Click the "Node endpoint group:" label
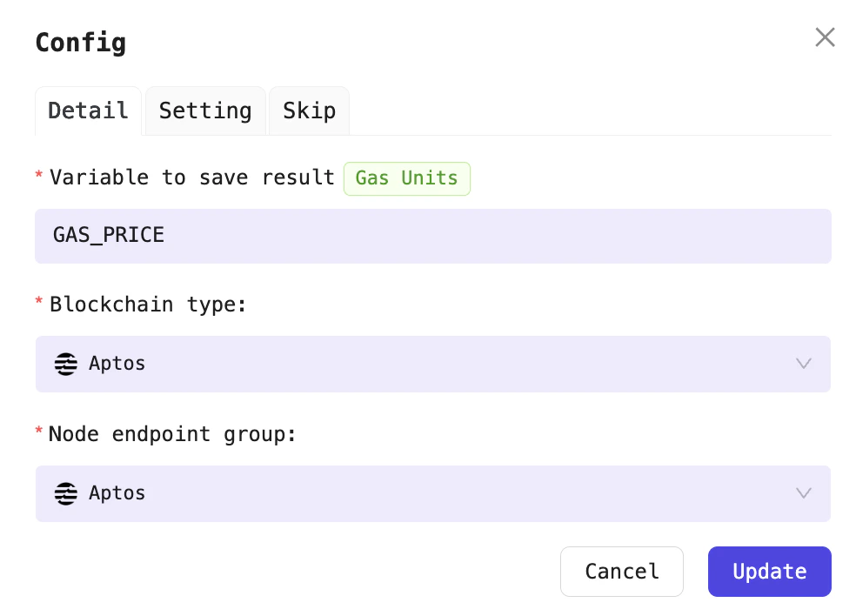The width and height of the screenshot is (856, 616). pos(172,433)
